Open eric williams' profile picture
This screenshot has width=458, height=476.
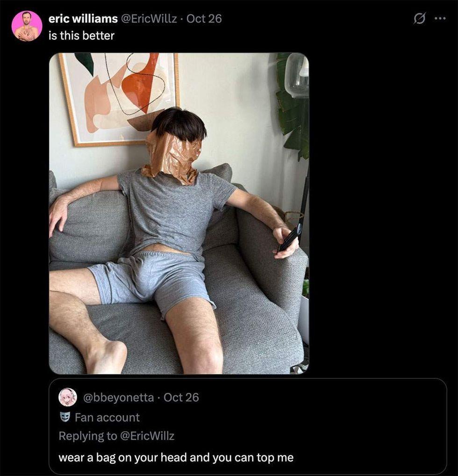[x=27, y=26]
